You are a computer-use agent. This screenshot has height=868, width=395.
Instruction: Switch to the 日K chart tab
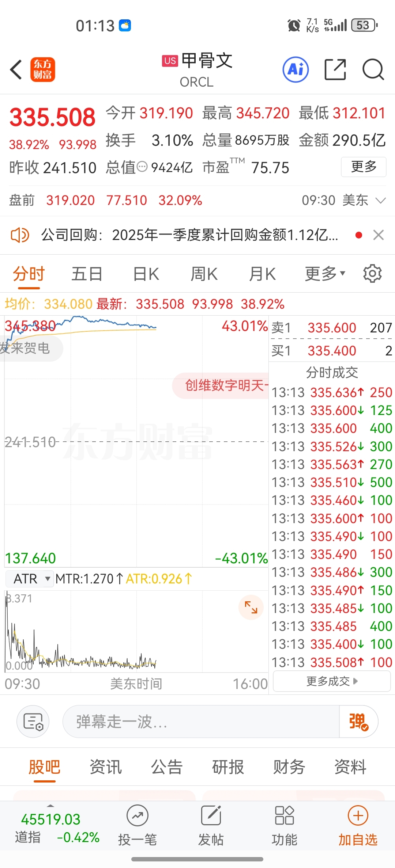146,274
